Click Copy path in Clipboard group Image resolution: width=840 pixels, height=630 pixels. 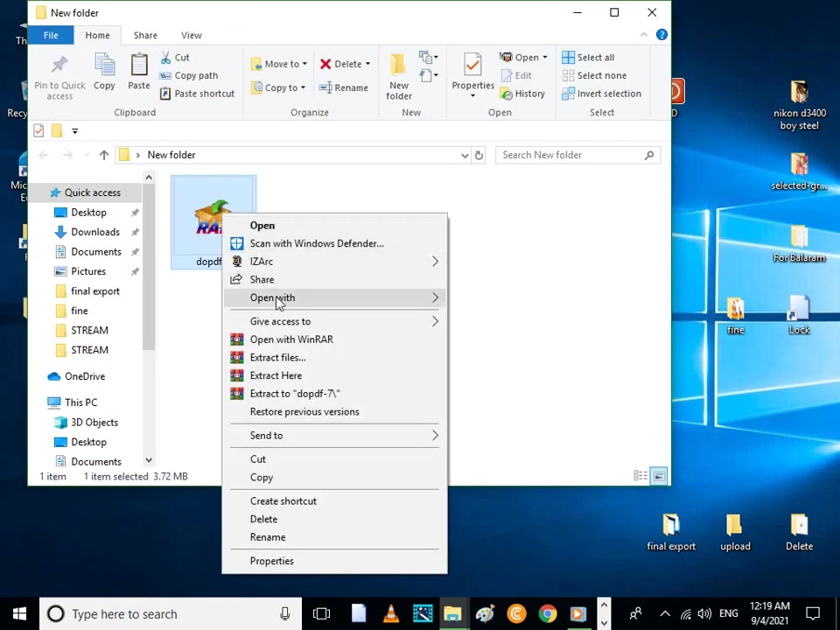[x=189, y=75]
